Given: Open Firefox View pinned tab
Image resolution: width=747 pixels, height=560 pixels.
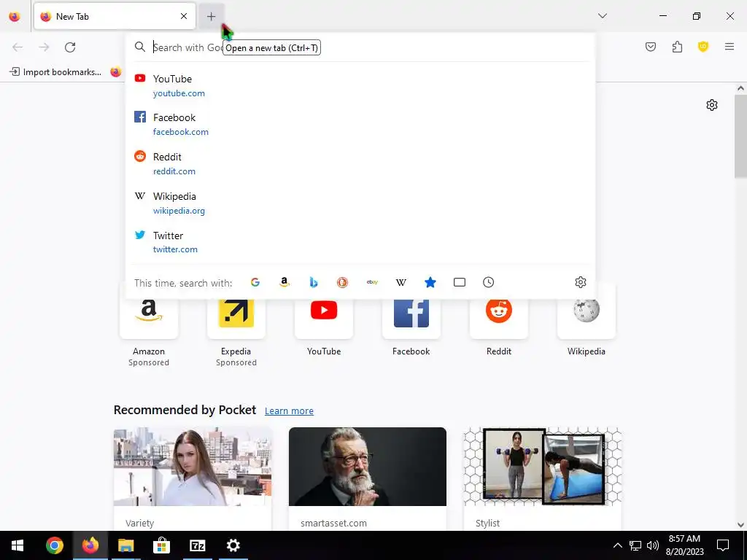Looking at the screenshot, I should point(15,16).
